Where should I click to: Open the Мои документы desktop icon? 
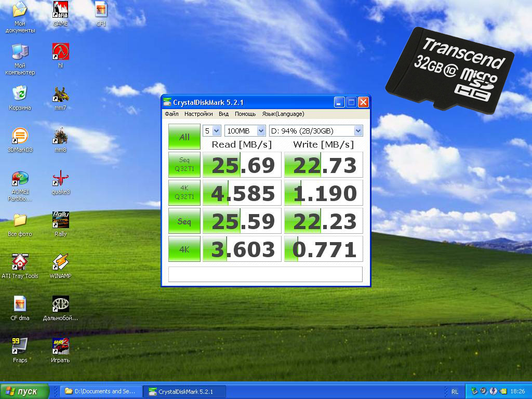(x=20, y=16)
